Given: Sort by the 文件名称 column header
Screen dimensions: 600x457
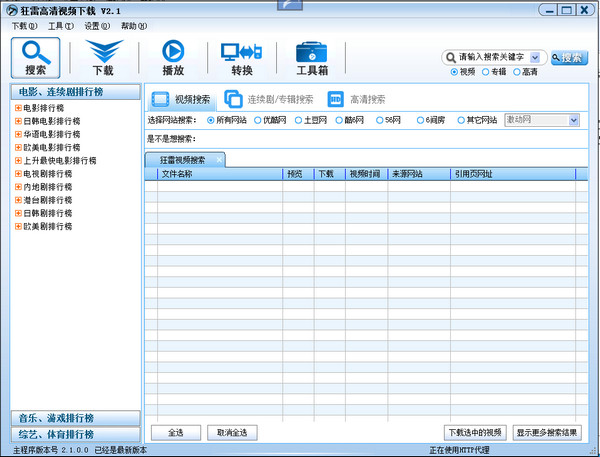Looking at the screenshot, I should [220, 174].
